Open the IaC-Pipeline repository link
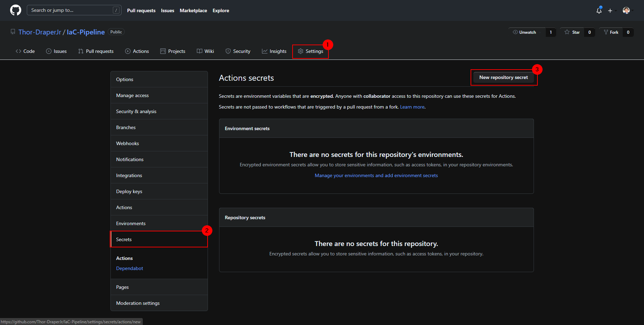The height and width of the screenshot is (325, 644). 86,32
